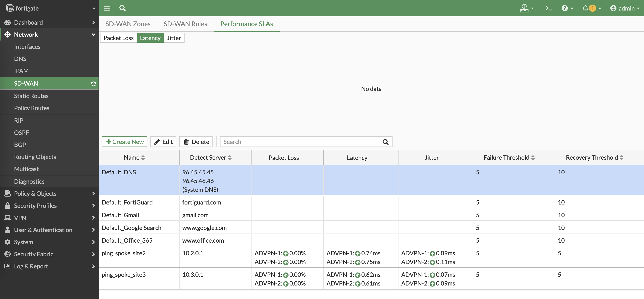Select the Latency chart toggle
Viewport: 644px width, 299px height.
click(150, 38)
